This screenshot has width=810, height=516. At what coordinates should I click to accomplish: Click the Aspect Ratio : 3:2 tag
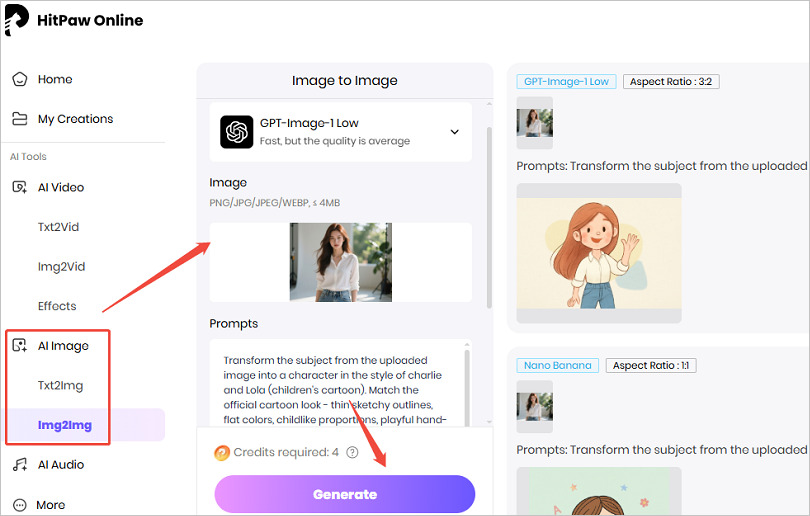tap(671, 82)
